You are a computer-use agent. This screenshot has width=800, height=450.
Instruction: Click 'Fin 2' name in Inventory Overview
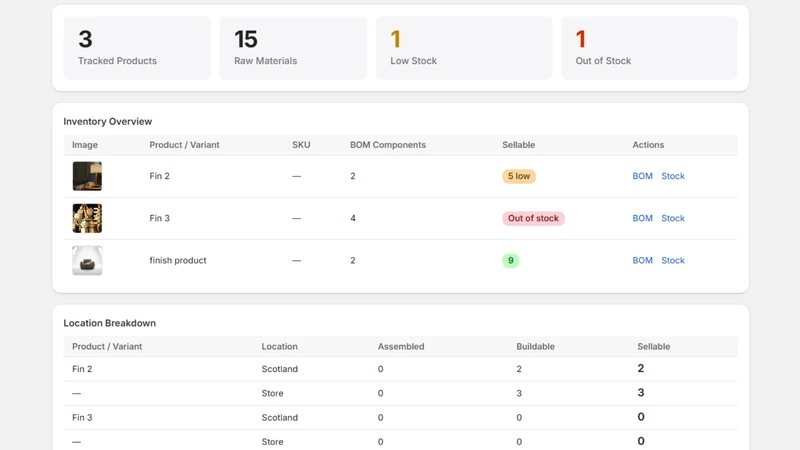159,176
